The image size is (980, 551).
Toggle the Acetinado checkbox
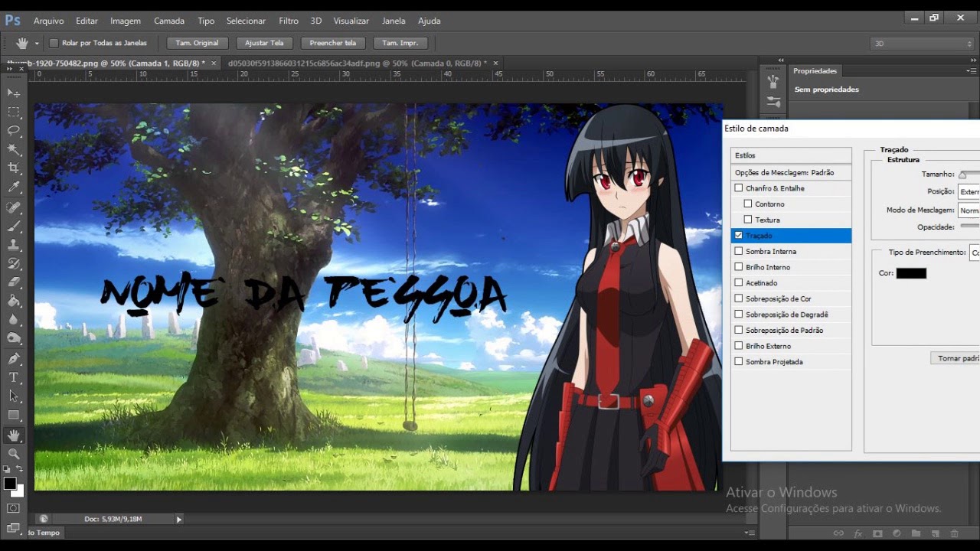(x=739, y=283)
